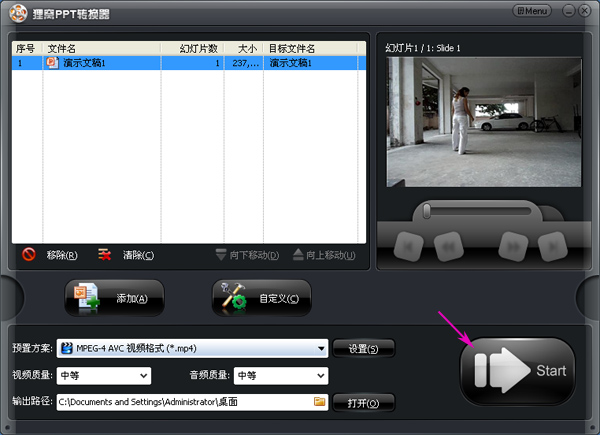600x435 pixels.
Task: Click the Clear (清除) list icon
Action: 104,254
